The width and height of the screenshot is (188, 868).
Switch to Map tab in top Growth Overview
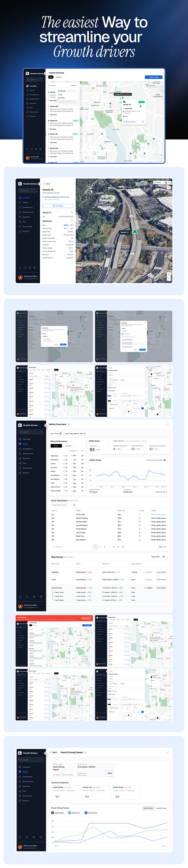(x=51, y=77)
